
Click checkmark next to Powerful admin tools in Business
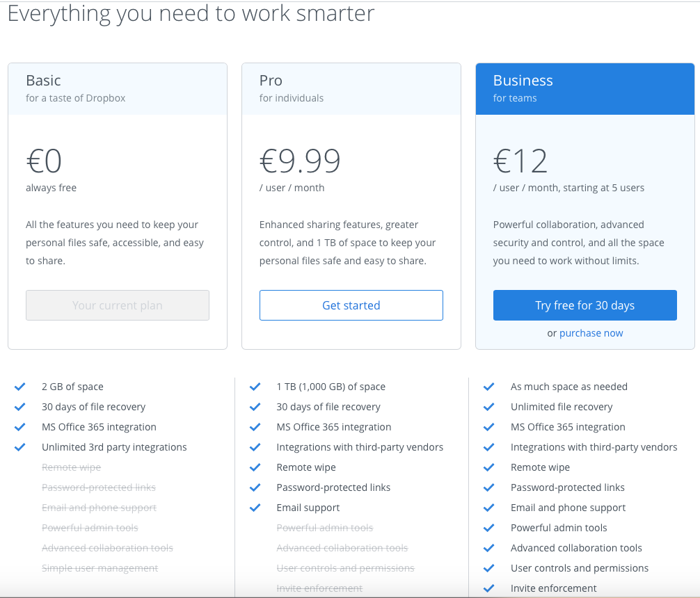[489, 528]
